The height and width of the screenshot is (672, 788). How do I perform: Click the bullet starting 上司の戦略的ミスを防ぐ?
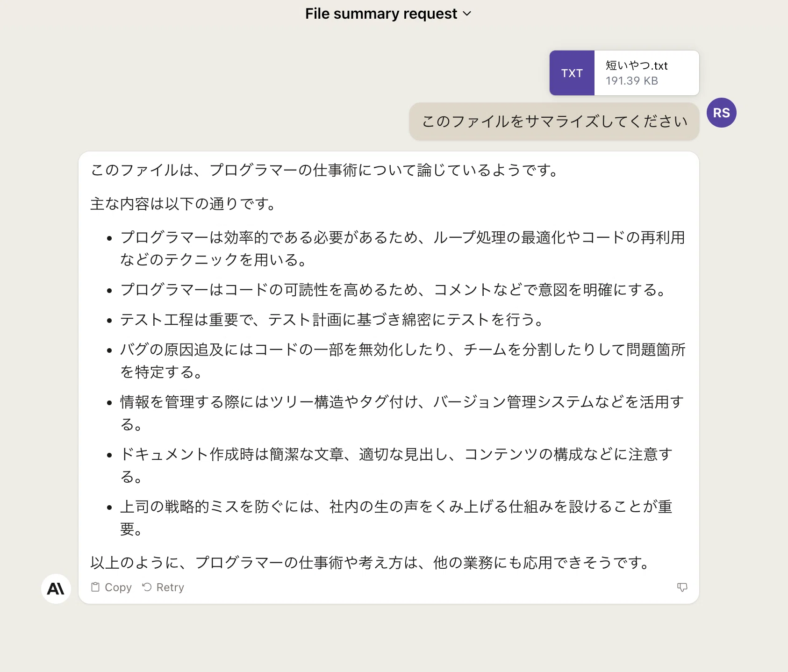pos(396,518)
